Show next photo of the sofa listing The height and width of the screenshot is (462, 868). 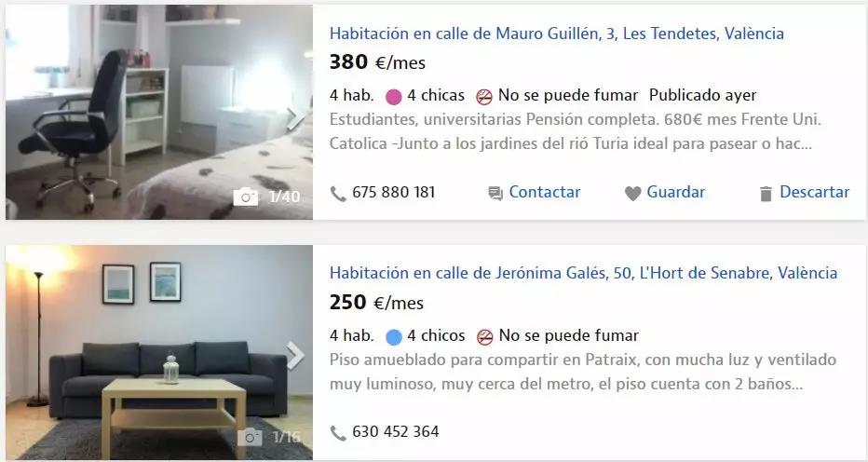pyautogui.click(x=295, y=355)
